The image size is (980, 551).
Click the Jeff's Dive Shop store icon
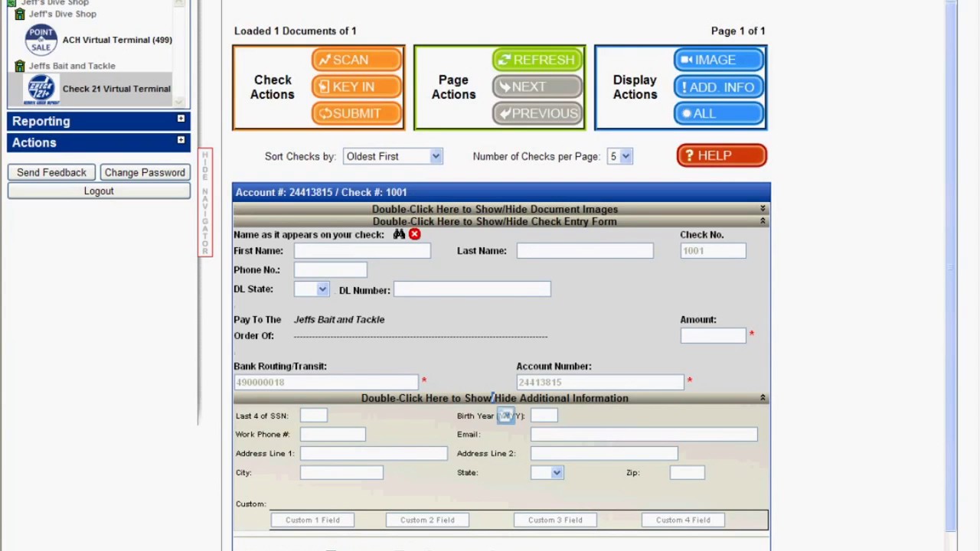[x=20, y=15]
